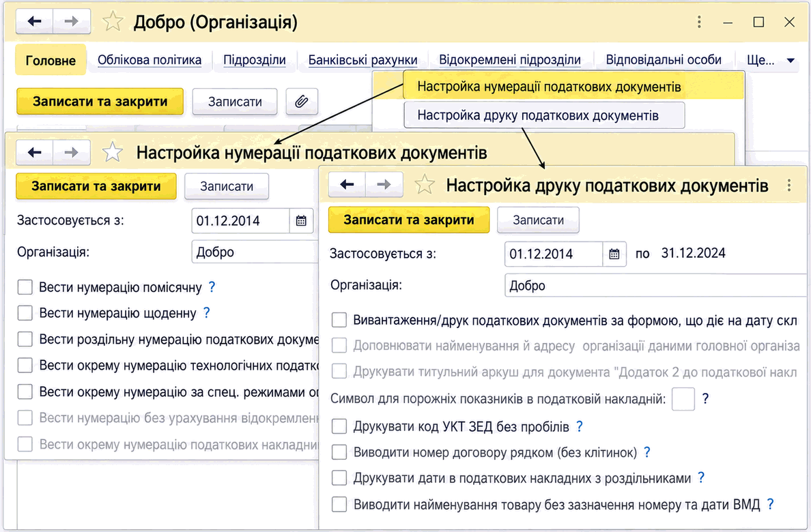Click Записати та закрити in Настройка друку

(x=409, y=220)
